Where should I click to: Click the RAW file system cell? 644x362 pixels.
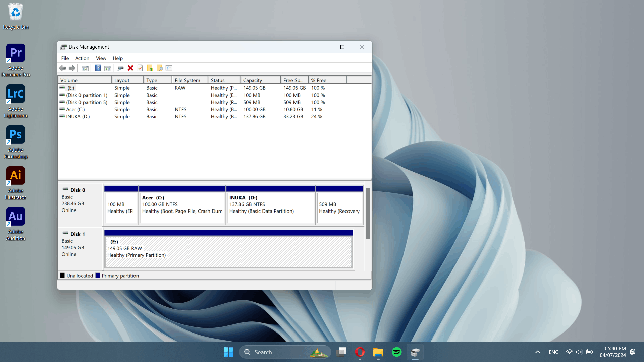(x=180, y=88)
